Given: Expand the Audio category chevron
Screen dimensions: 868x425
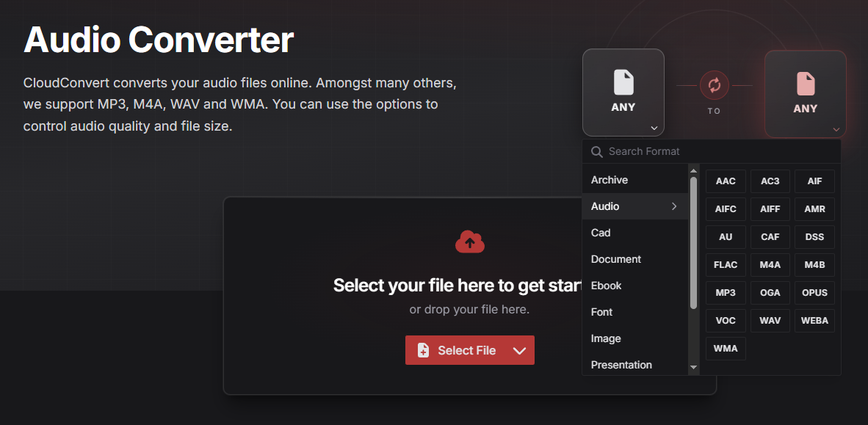Looking at the screenshot, I should click(673, 206).
